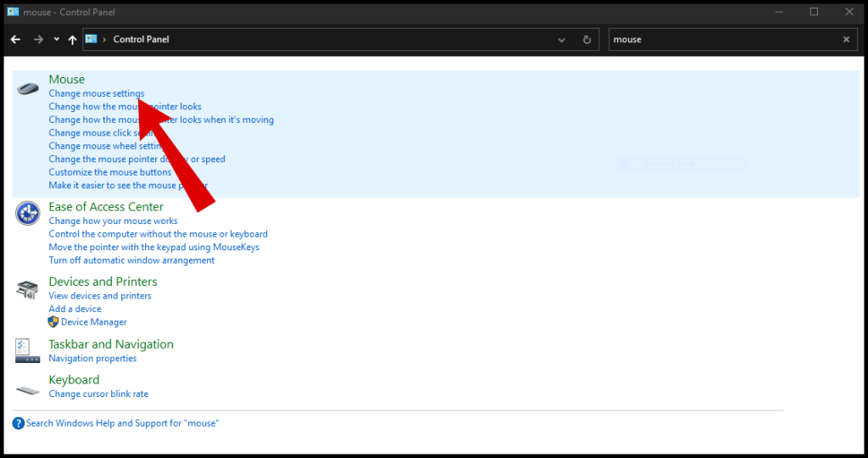The width and height of the screenshot is (868, 458).
Task: Open the Ease of Access Center icon
Action: click(x=28, y=213)
